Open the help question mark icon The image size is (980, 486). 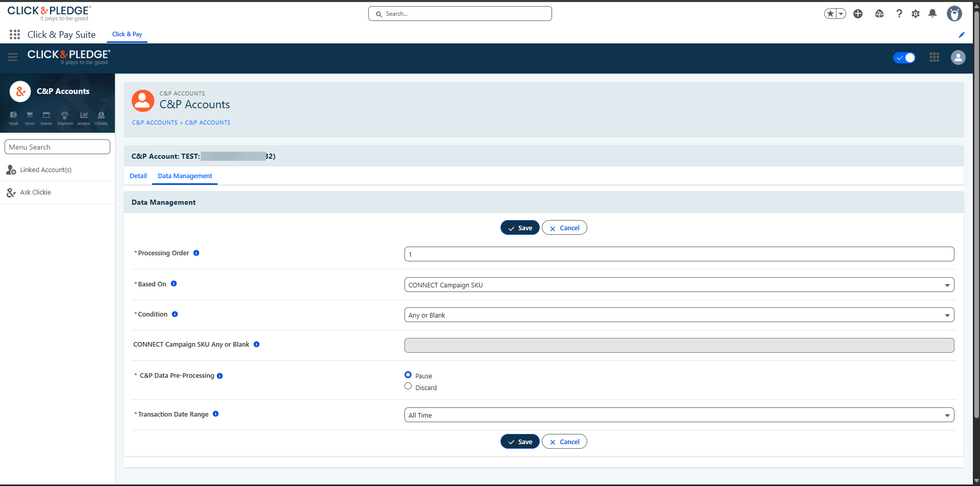point(899,14)
